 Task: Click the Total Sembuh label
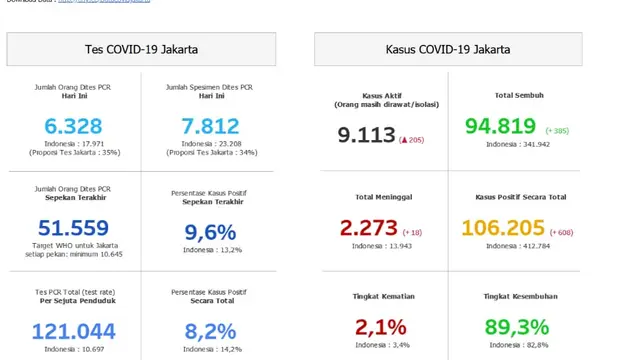point(519,95)
